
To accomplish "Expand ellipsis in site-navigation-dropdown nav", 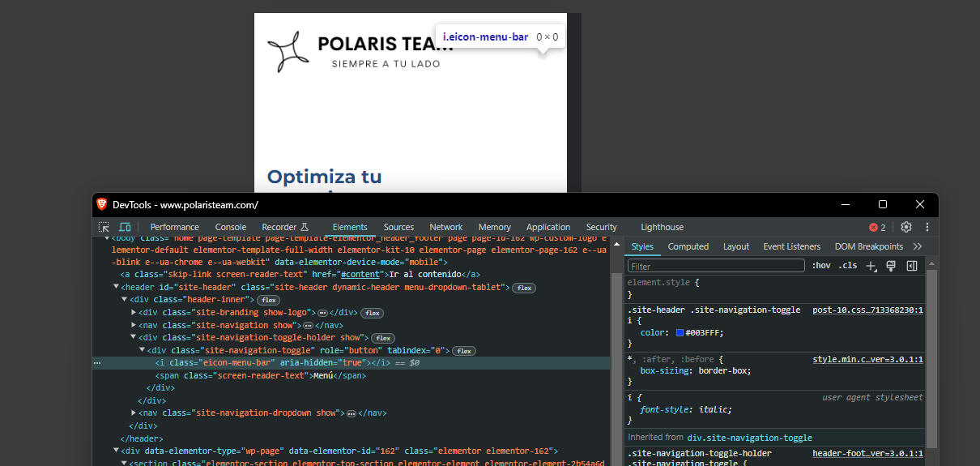I will (352, 413).
